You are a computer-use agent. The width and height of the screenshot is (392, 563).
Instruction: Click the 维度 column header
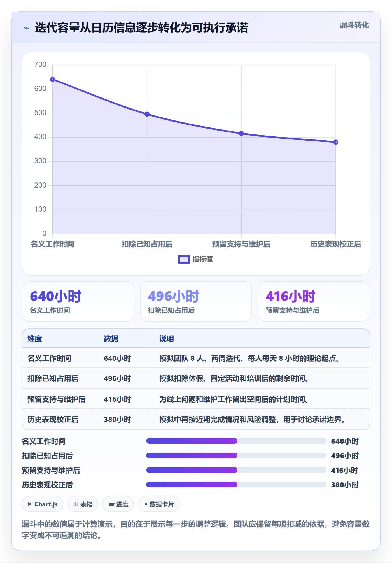35,339
